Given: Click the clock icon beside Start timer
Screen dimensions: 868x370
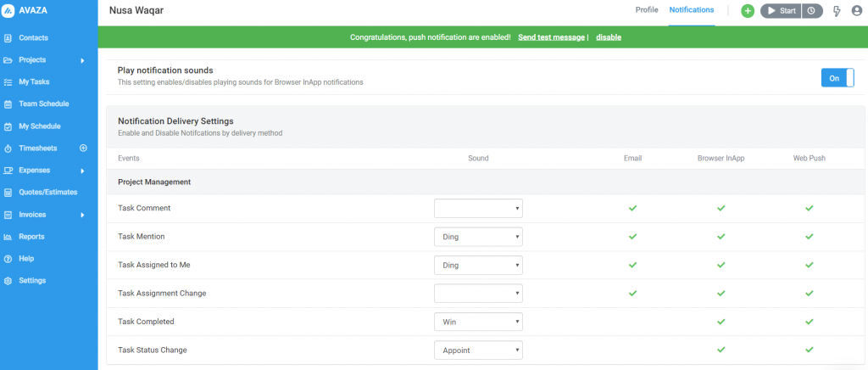Looking at the screenshot, I should [811, 11].
